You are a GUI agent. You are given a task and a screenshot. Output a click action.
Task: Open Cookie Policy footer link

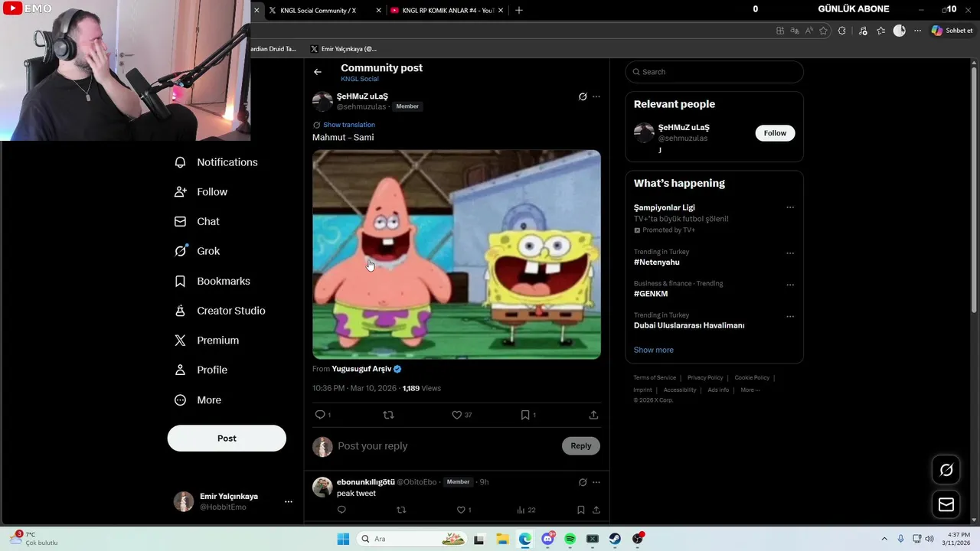pos(752,377)
